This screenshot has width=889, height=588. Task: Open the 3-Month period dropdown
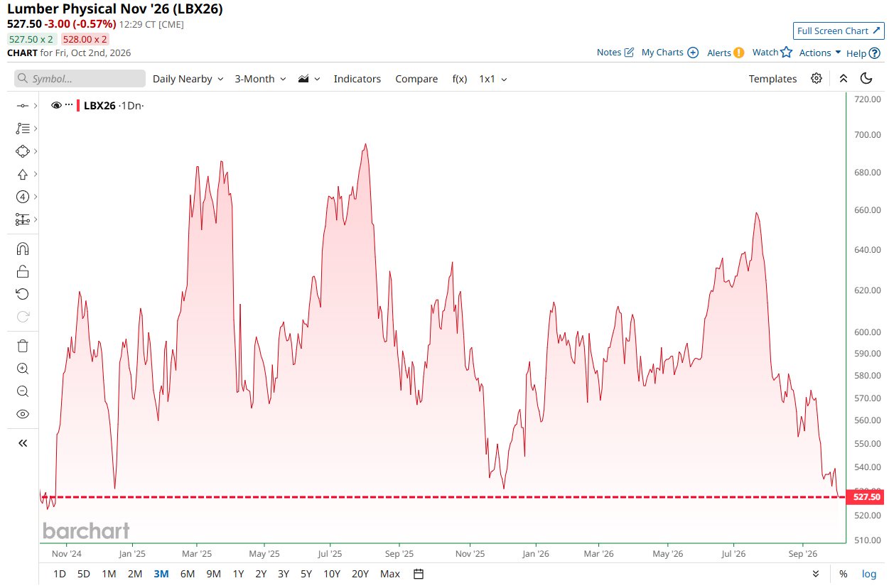[x=260, y=79]
